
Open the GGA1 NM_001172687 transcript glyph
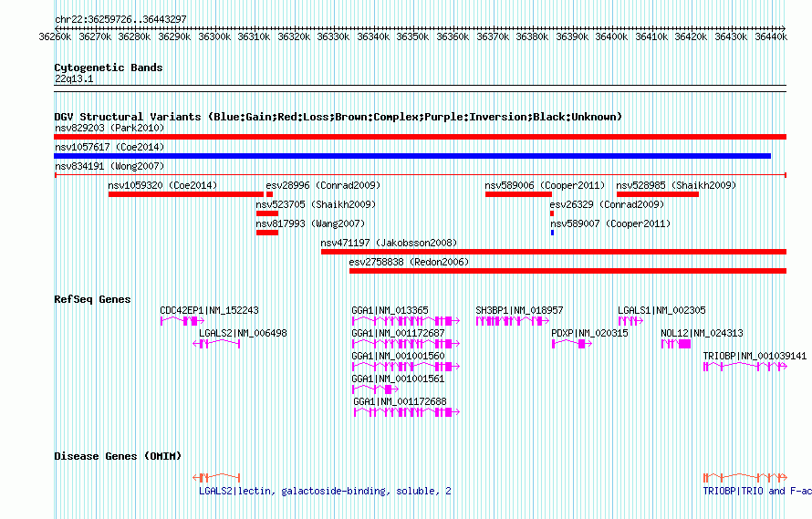405,344
